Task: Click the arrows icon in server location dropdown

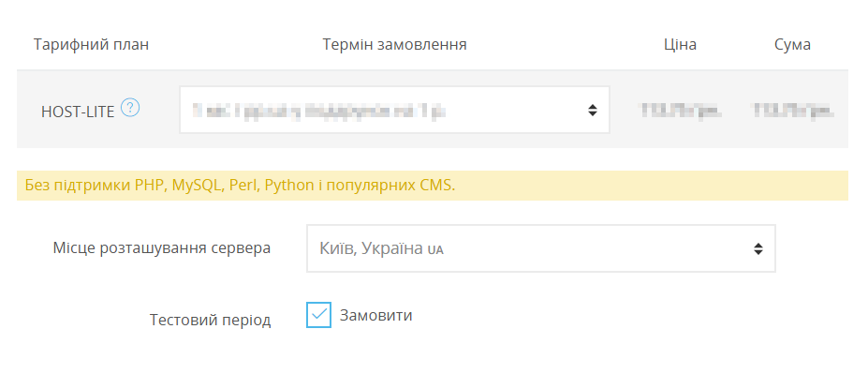Action: pyautogui.click(x=758, y=248)
